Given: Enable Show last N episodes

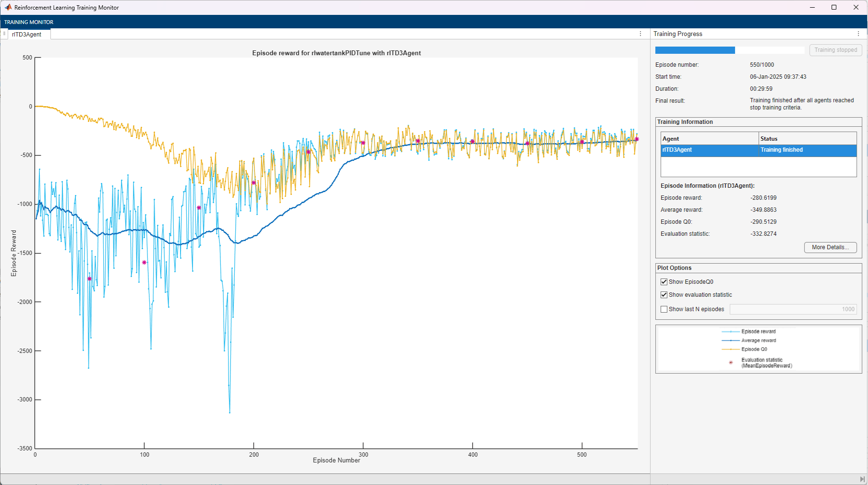Looking at the screenshot, I should tap(664, 309).
